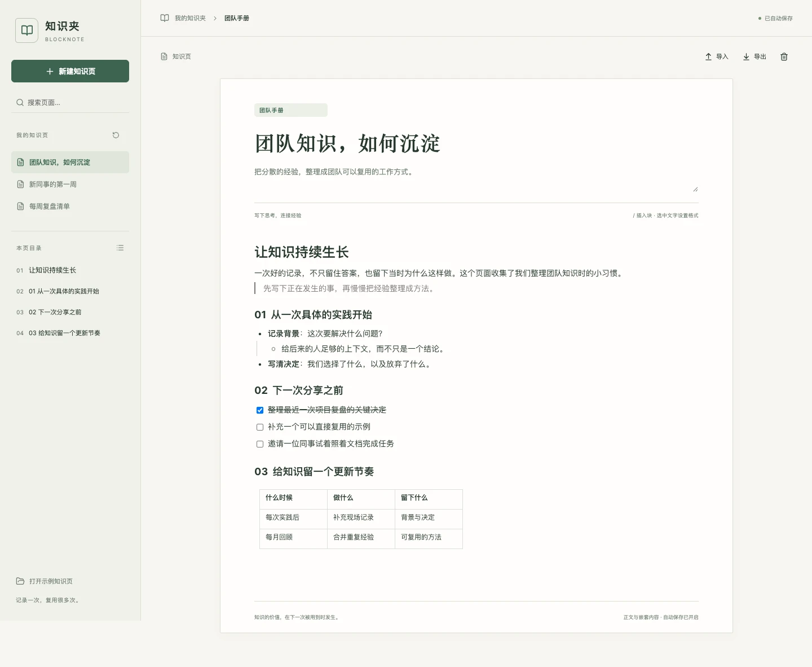The image size is (812, 667).
Task: Click the 知识夹 book logo icon
Action: (27, 30)
